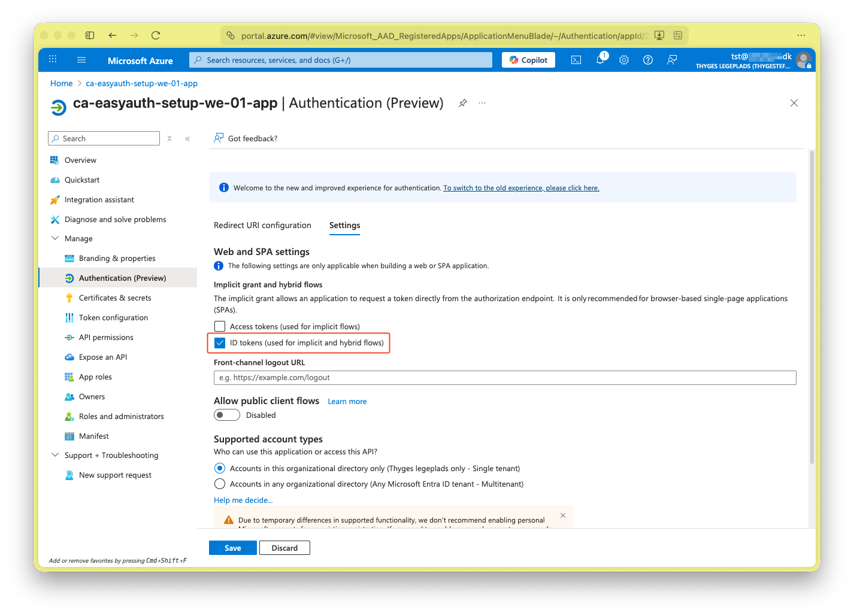Follow Learn more about public client flows
This screenshot has height=616, width=854.
click(x=347, y=401)
